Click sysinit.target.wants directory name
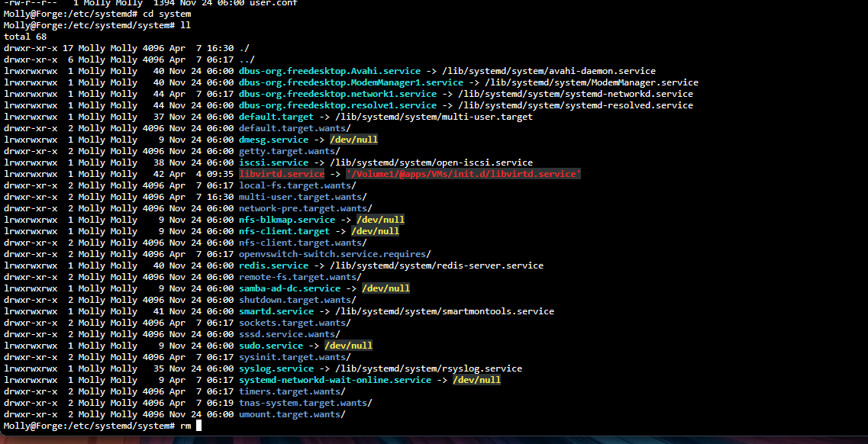This screenshot has width=868, height=444. click(292, 357)
